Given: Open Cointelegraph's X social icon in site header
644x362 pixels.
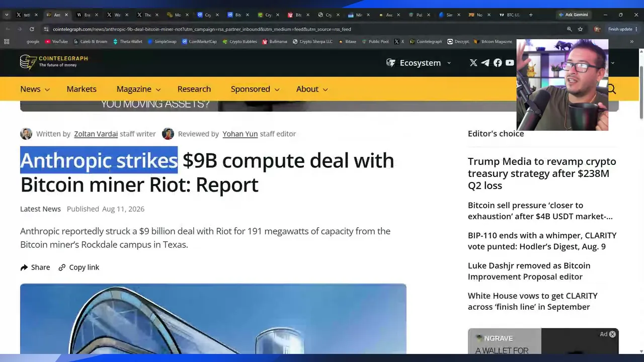Looking at the screenshot, I should 473,63.
